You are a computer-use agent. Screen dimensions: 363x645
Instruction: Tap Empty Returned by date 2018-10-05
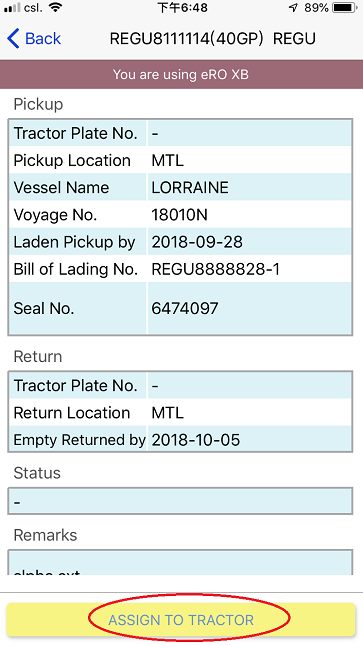click(196, 440)
